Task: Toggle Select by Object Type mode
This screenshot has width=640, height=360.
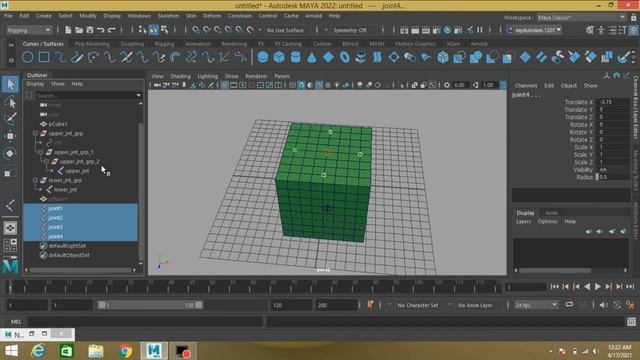Action: click(x=153, y=30)
